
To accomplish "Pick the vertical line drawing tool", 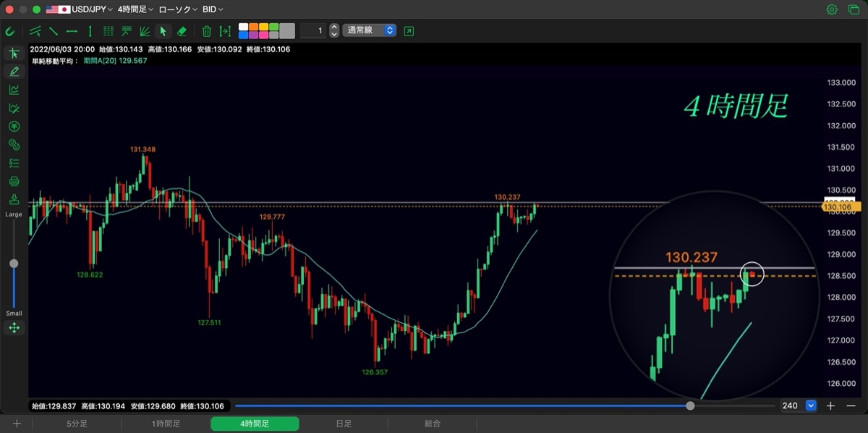I will [90, 31].
